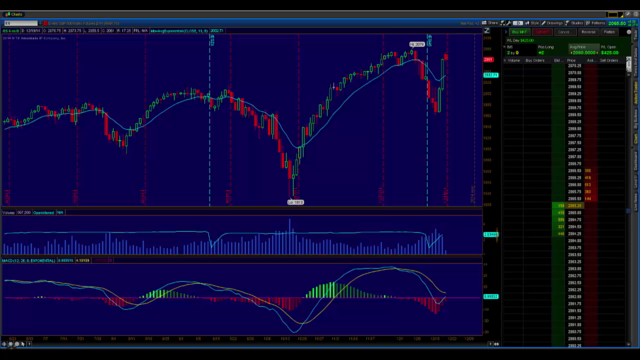Click the small square icon beside pointer tool
This screenshot has width=640, height=360.
pos(29,344)
